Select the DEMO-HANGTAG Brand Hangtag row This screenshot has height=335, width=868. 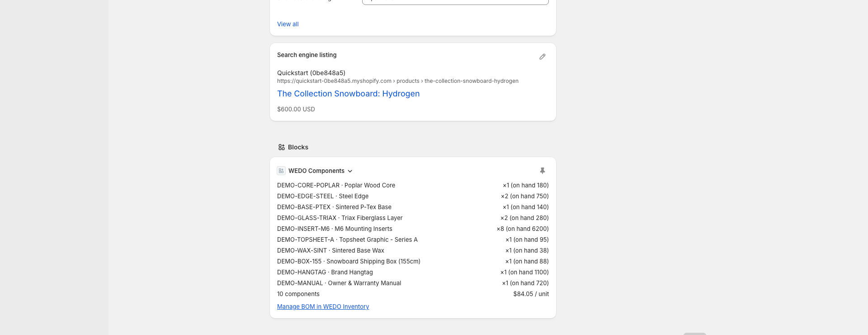point(413,272)
